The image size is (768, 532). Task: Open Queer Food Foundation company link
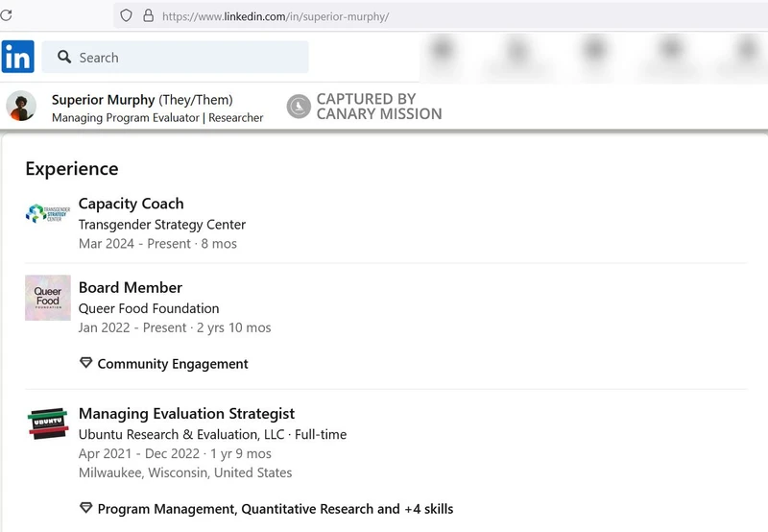click(x=149, y=308)
